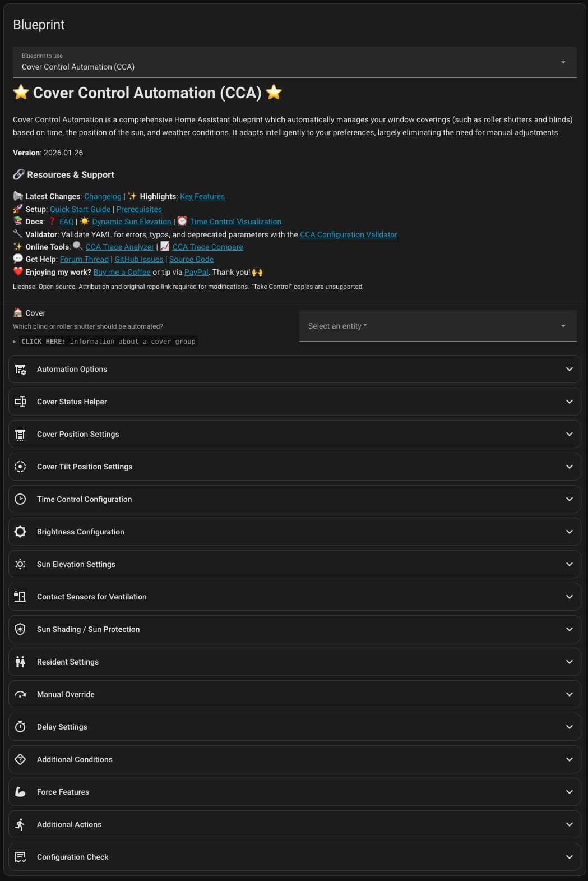Click the Brightness Configuration icon
Image resolution: width=588 pixels, height=881 pixels.
[20, 532]
